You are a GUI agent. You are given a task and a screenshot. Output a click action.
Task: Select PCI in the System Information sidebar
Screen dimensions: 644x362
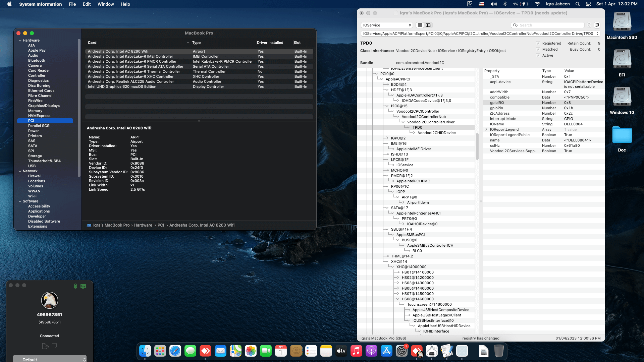[x=31, y=121]
